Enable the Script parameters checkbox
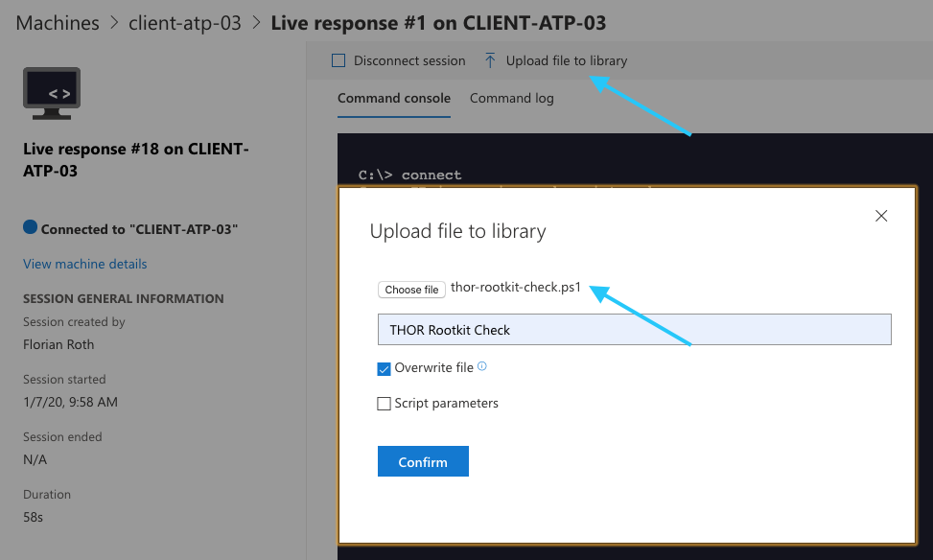The height and width of the screenshot is (560, 933). coord(385,404)
